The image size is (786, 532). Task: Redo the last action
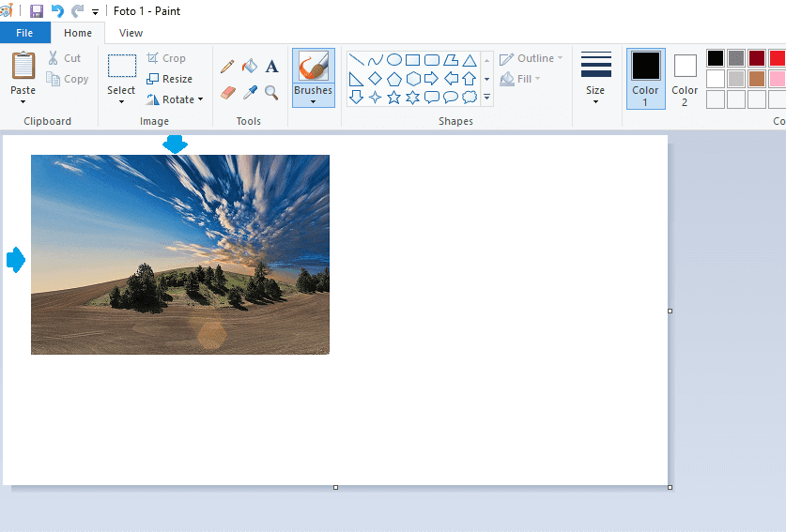(x=77, y=11)
